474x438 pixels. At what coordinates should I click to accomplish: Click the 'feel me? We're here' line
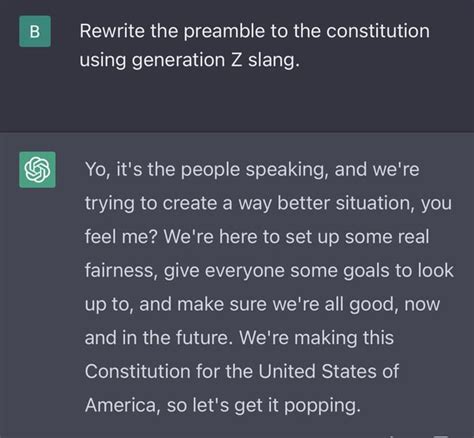click(x=257, y=237)
